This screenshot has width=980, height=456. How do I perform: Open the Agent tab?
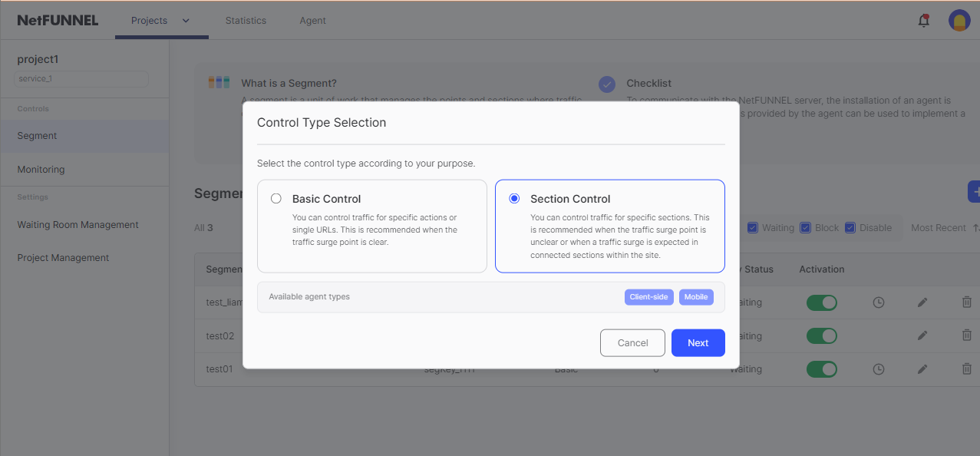pos(312,21)
